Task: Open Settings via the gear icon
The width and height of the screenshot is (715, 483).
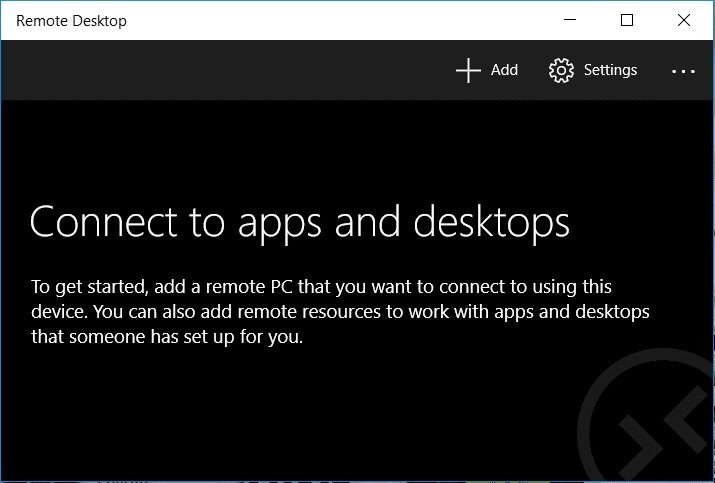Action: [x=561, y=70]
